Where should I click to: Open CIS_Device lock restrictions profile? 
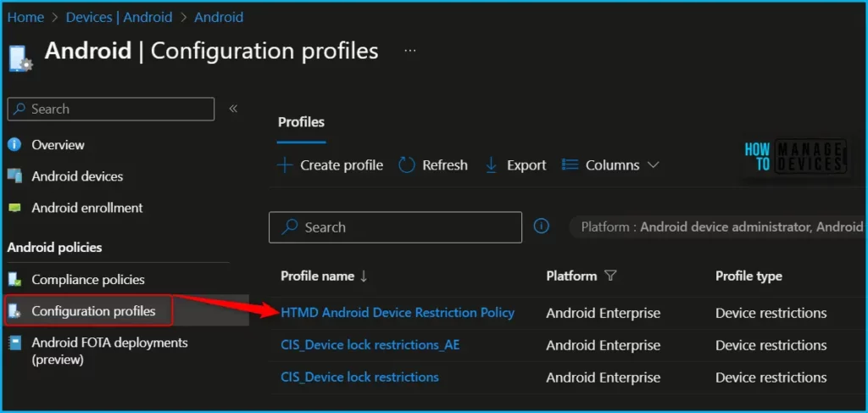click(x=359, y=377)
